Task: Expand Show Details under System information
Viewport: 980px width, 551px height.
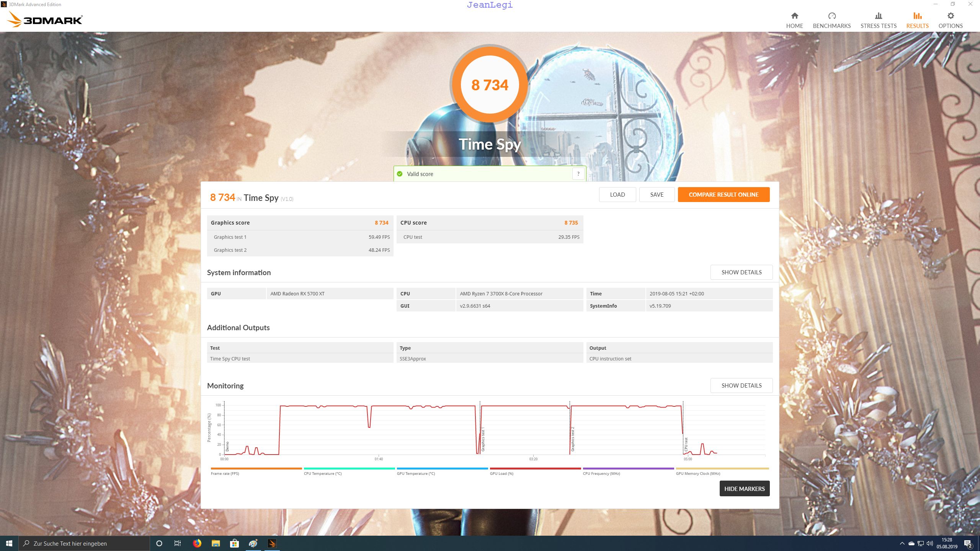Action: tap(741, 272)
